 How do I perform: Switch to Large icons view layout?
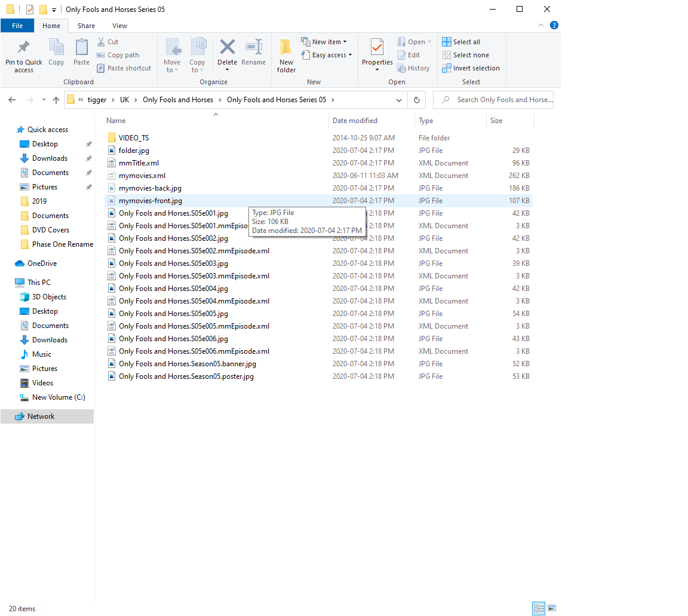(x=552, y=609)
